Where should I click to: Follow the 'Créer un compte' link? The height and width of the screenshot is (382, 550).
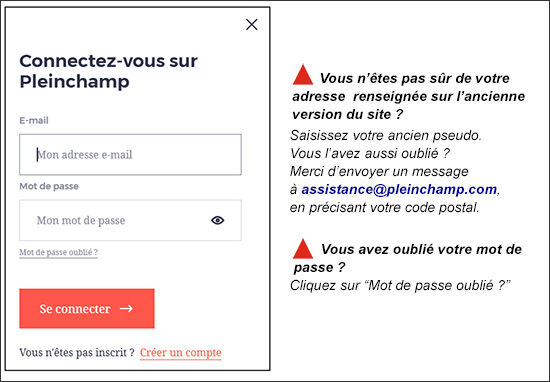coord(181,353)
